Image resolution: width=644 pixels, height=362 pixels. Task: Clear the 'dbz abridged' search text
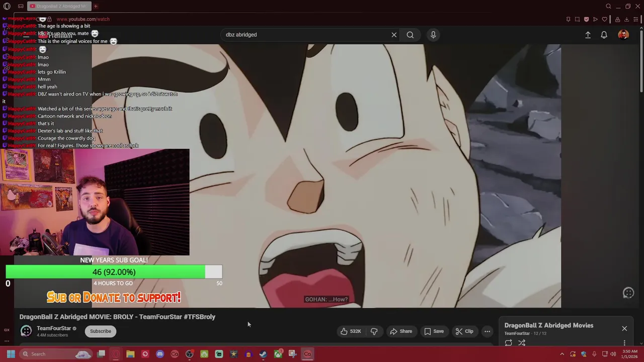394,35
